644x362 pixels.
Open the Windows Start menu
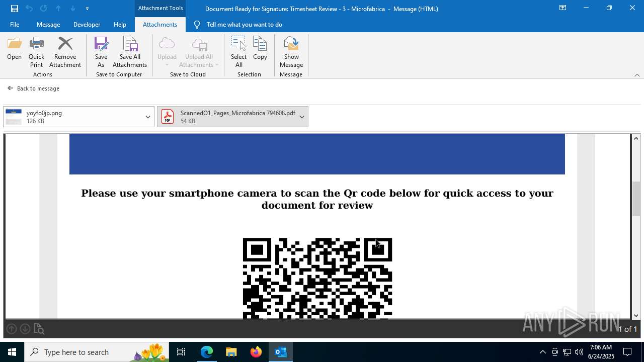[12, 352]
